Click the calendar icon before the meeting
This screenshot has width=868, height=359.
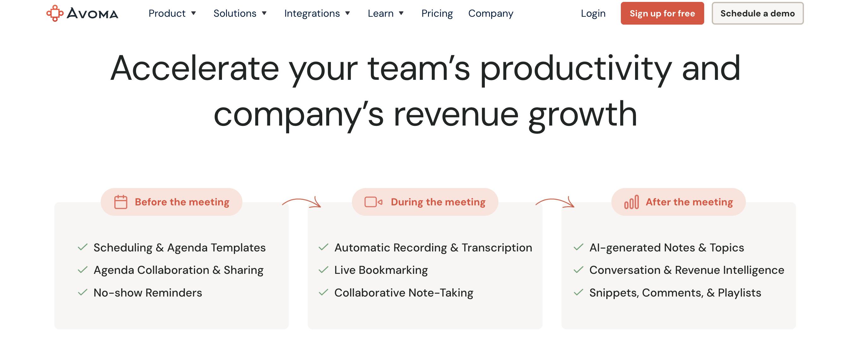click(121, 202)
